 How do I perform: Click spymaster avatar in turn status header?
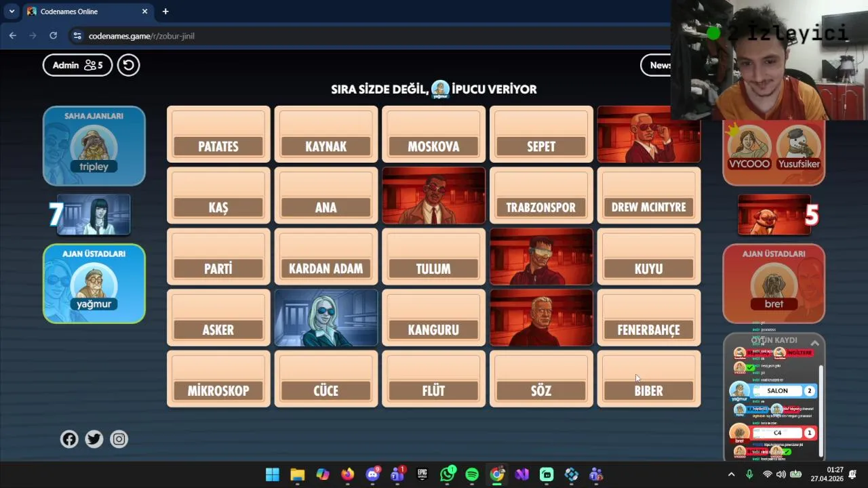tap(441, 89)
